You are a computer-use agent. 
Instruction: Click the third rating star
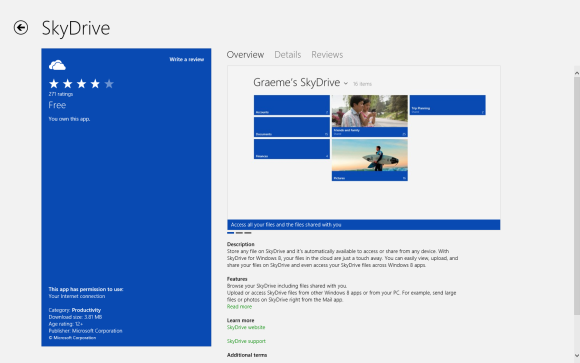pos(81,84)
